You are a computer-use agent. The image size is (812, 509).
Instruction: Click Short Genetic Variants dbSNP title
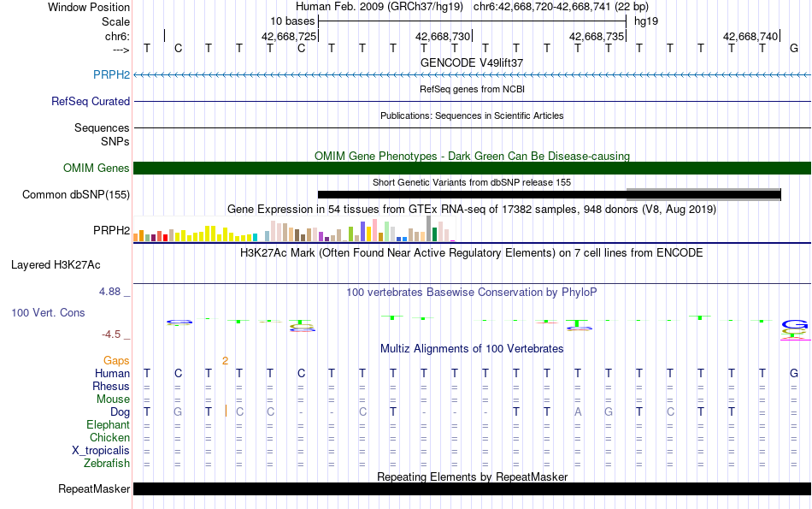pyautogui.click(x=472, y=182)
